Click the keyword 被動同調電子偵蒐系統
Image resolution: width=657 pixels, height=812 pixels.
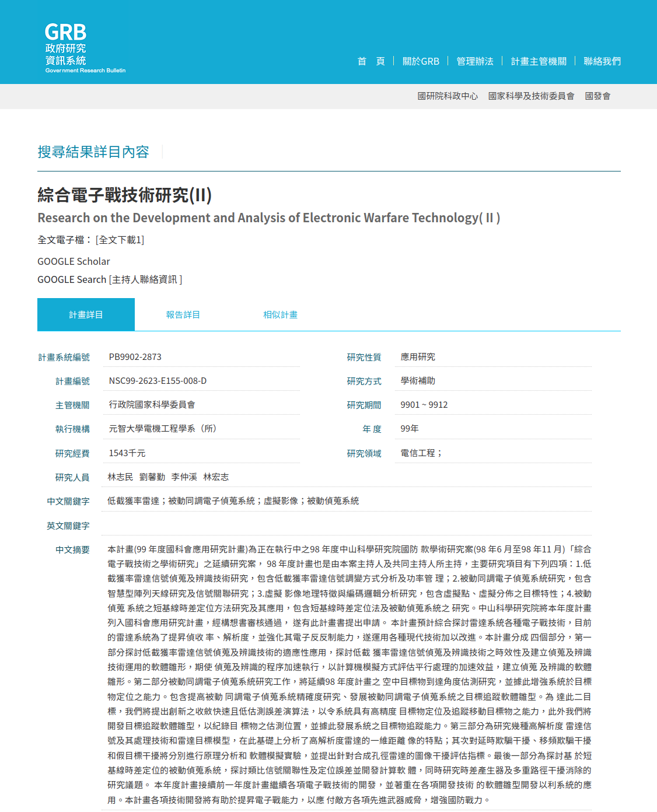coord(212,501)
